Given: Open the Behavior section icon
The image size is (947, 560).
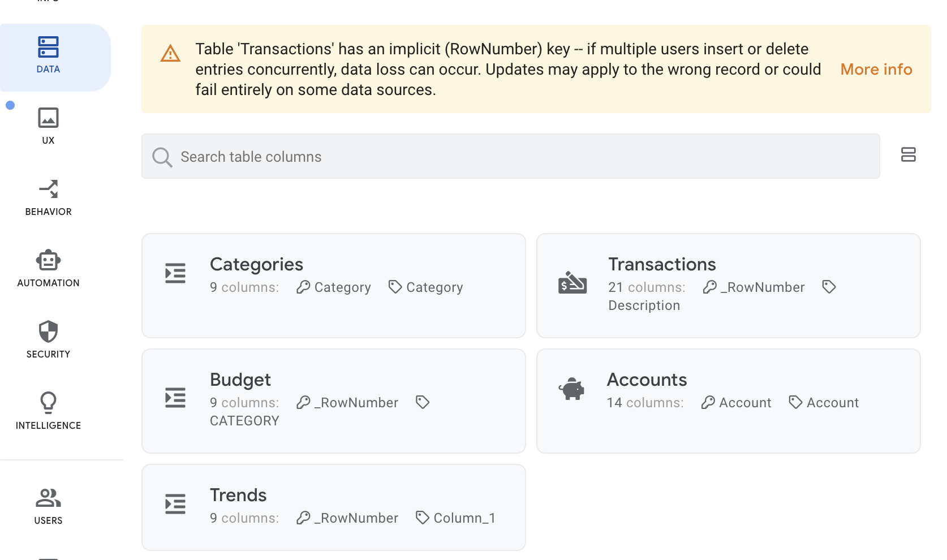Looking at the screenshot, I should pos(49,189).
